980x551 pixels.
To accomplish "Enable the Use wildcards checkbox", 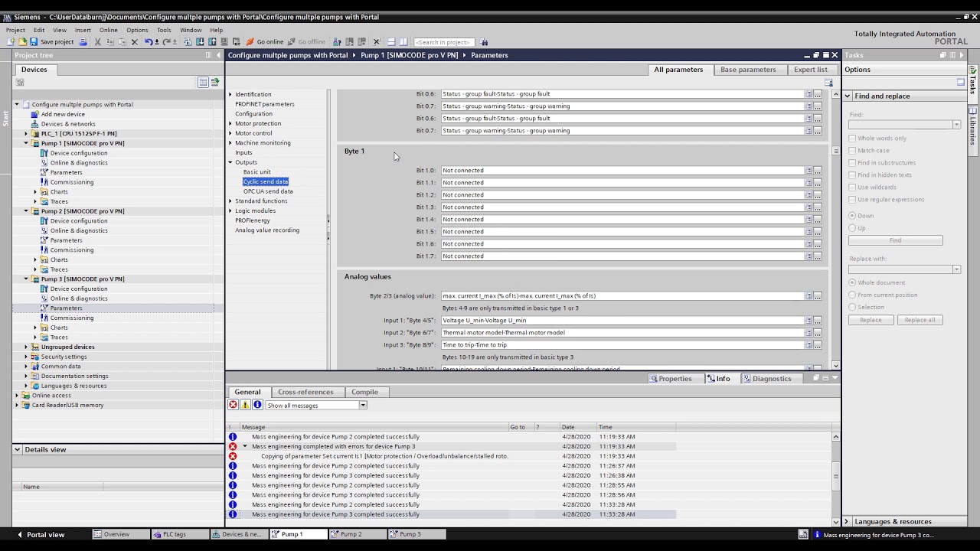I will [852, 187].
